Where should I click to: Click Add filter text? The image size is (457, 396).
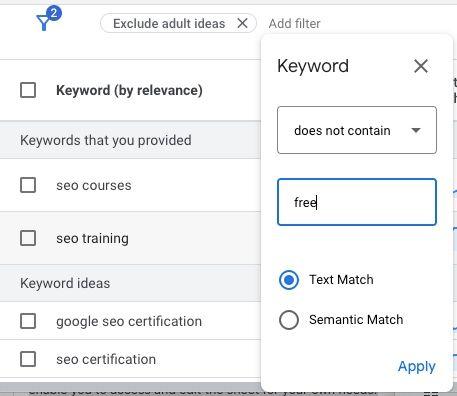(x=294, y=24)
